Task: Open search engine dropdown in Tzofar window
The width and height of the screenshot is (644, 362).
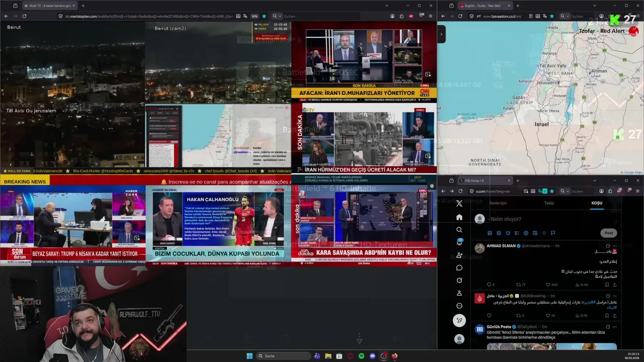Action: point(565,16)
